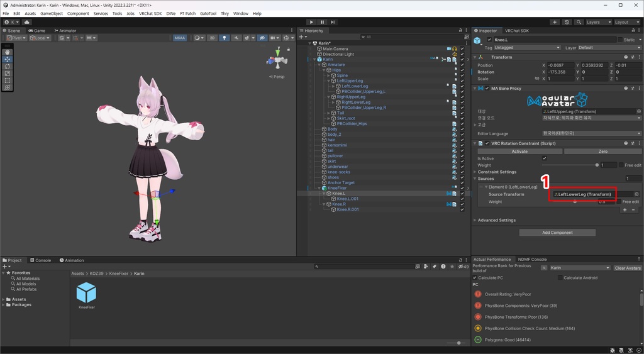This screenshot has height=354, width=644.
Task: Click the Add Component button
Action: pos(557,233)
